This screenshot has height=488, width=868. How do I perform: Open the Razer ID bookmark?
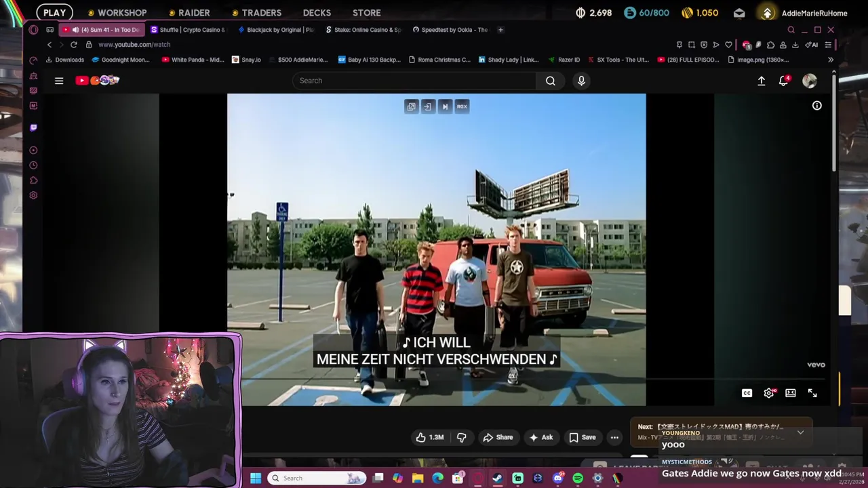pyautogui.click(x=563, y=60)
